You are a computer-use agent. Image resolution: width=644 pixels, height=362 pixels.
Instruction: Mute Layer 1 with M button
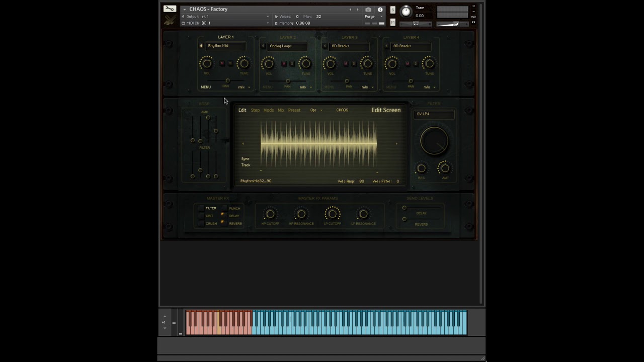click(x=222, y=63)
